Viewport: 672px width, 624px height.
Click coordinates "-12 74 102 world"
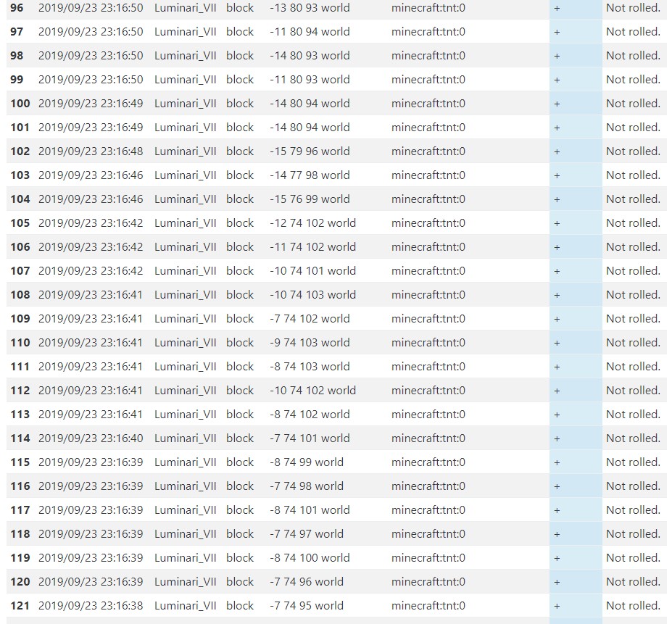click(313, 223)
